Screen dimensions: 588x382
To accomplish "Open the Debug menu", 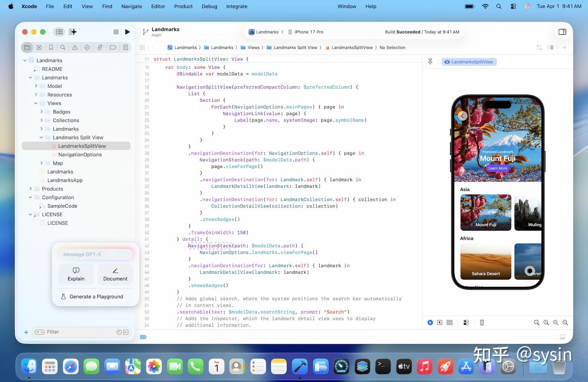I will (x=209, y=6).
